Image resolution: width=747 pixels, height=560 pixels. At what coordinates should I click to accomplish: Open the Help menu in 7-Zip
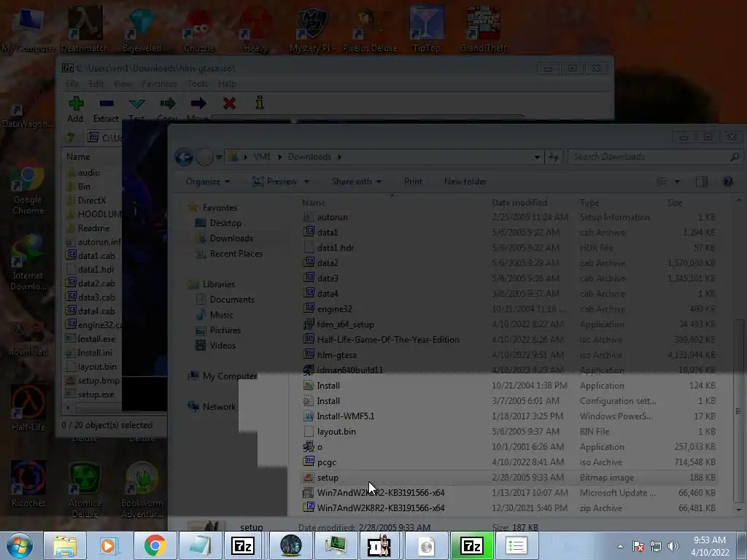pos(228,84)
